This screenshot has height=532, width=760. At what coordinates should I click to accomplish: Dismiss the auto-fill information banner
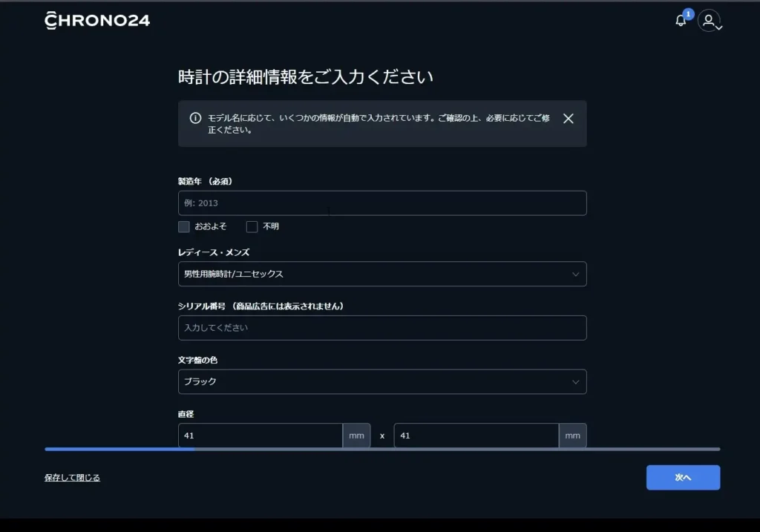[x=568, y=119]
